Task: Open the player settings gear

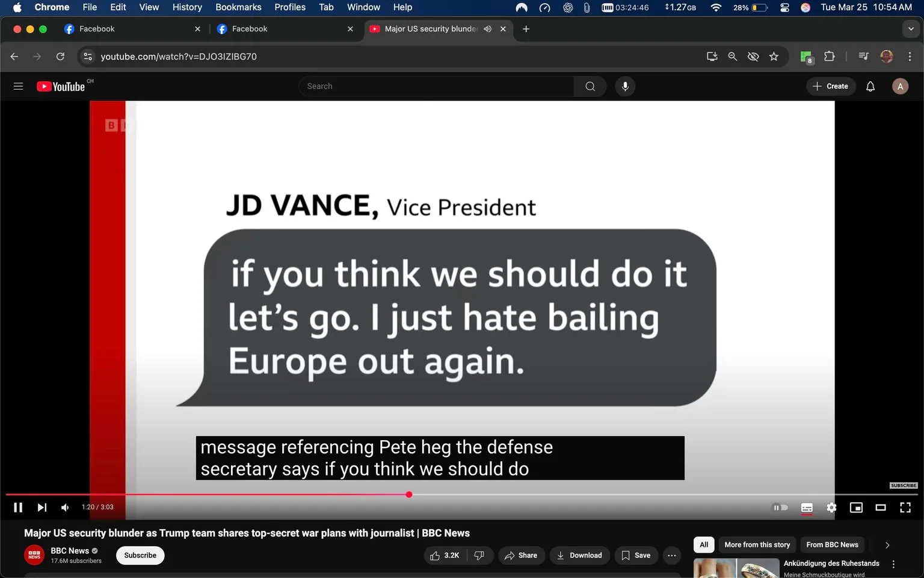Action: 831,508
